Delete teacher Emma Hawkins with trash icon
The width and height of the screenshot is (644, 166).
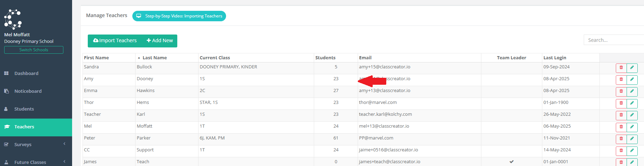621,92
